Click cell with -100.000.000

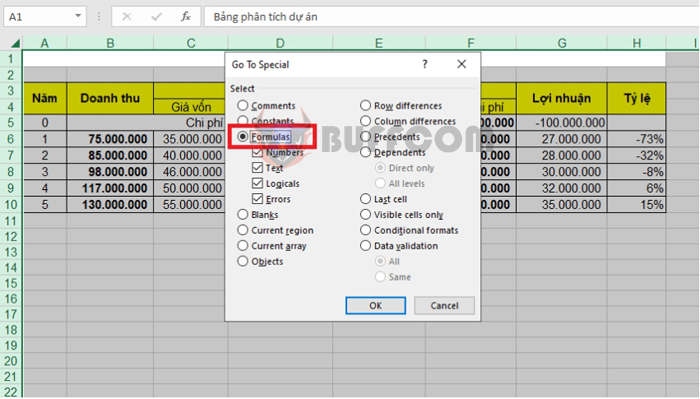[562, 123]
